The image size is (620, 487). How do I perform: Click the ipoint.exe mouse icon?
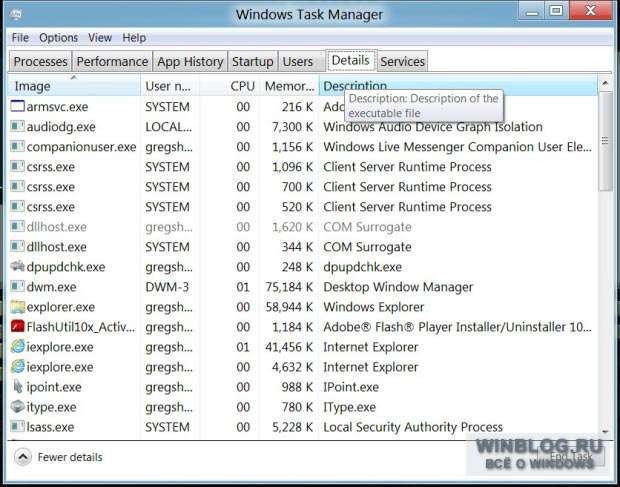pyautogui.click(x=17, y=387)
